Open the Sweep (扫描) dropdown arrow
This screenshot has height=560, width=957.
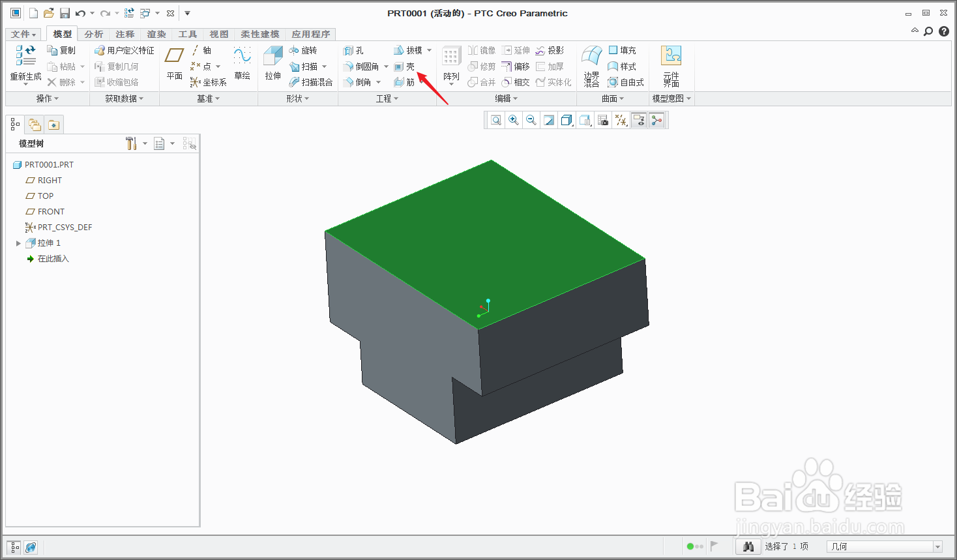pyautogui.click(x=325, y=66)
